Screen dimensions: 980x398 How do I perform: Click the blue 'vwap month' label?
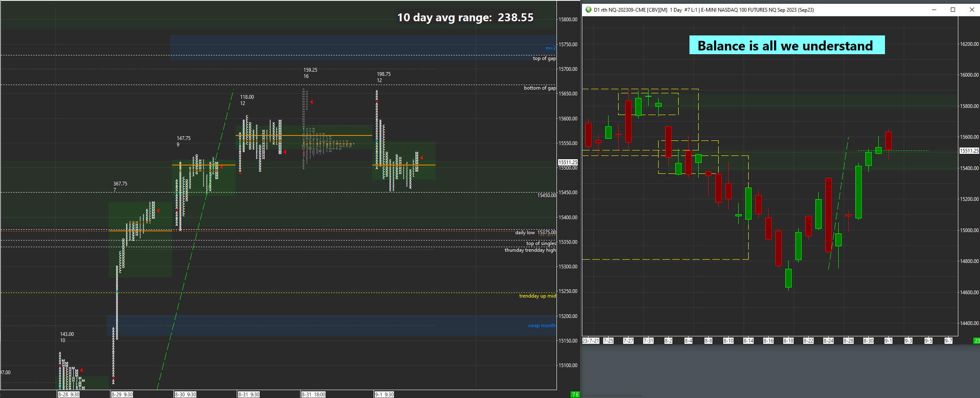[x=541, y=325]
